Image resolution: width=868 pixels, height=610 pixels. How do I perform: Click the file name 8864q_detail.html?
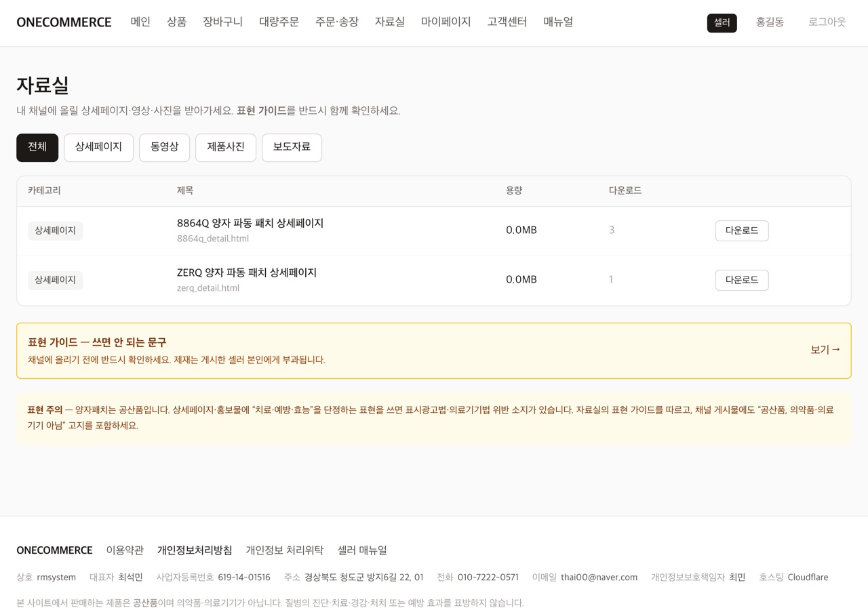(213, 239)
